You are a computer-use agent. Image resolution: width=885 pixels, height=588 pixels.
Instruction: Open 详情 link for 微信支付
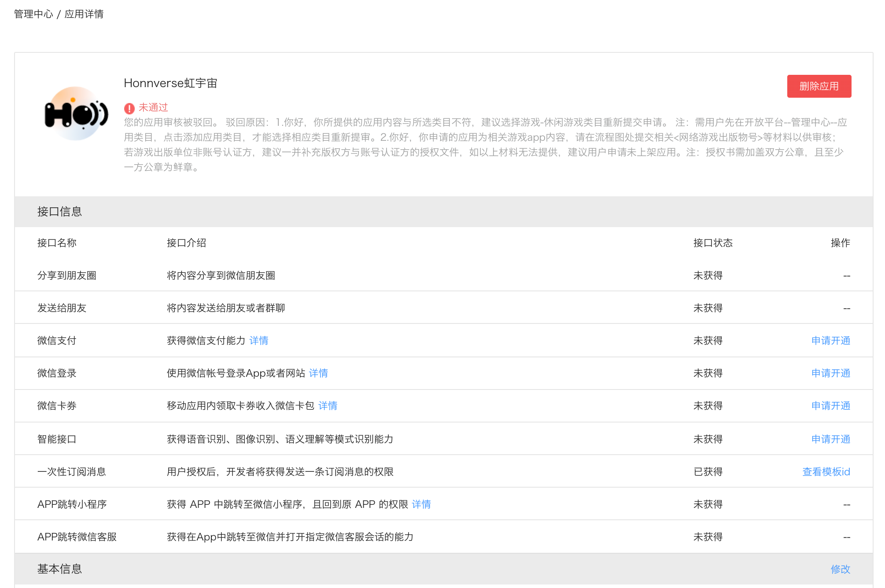pos(258,341)
